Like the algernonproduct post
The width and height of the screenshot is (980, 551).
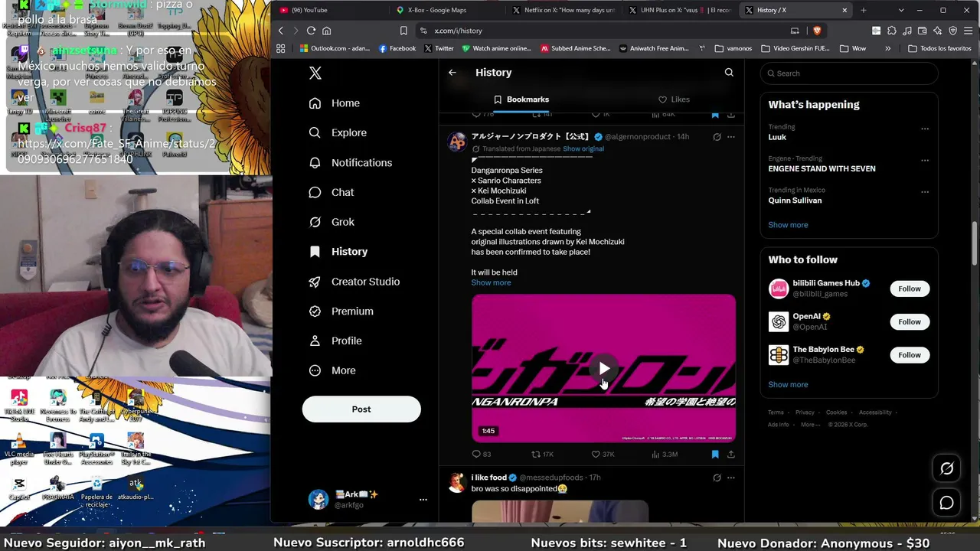pyautogui.click(x=603, y=455)
